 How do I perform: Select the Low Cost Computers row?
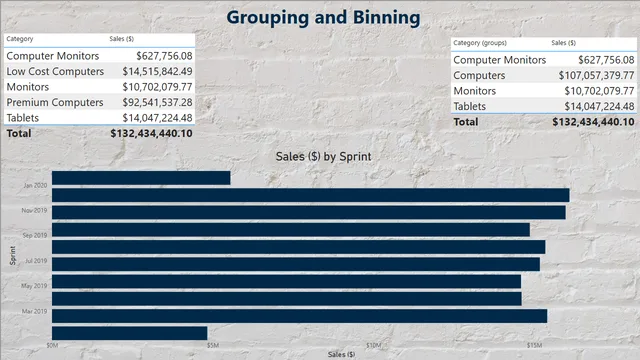click(x=100, y=71)
